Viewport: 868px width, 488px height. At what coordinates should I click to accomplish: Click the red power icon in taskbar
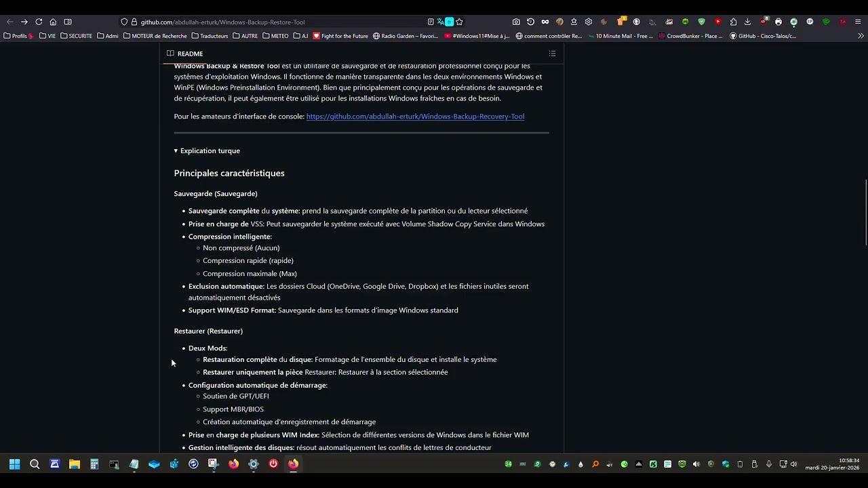(x=273, y=464)
